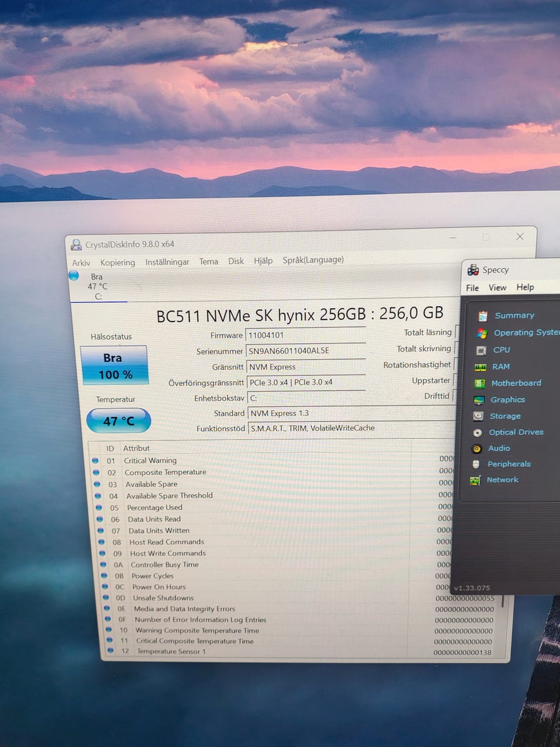Open the Kopiering menu

click(x=117, y=263)
